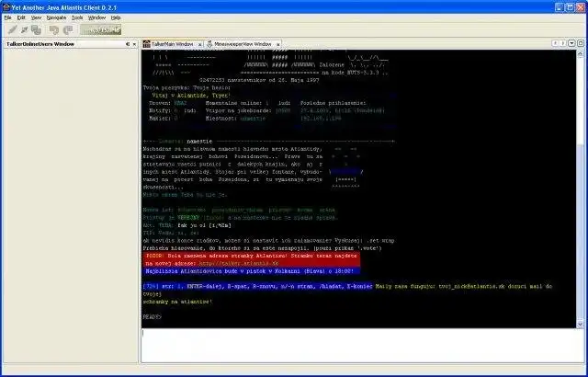
Task: Maximize the Java Atlantis Client window
Action: tap(570, 7)
